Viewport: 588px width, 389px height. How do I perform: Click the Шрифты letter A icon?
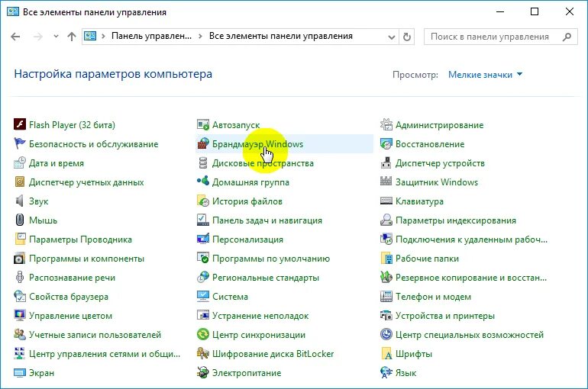(x=386, y=353)
